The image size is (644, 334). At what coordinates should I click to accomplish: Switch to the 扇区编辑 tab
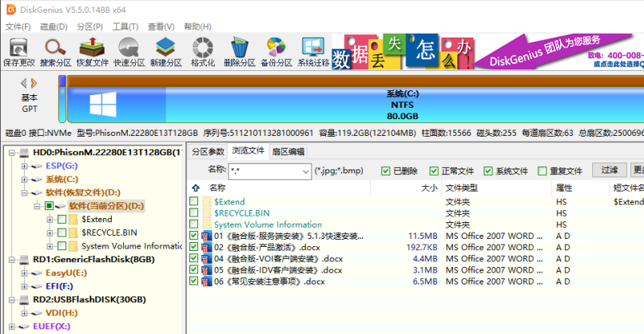pyautogui.click(x=288, y=151)
